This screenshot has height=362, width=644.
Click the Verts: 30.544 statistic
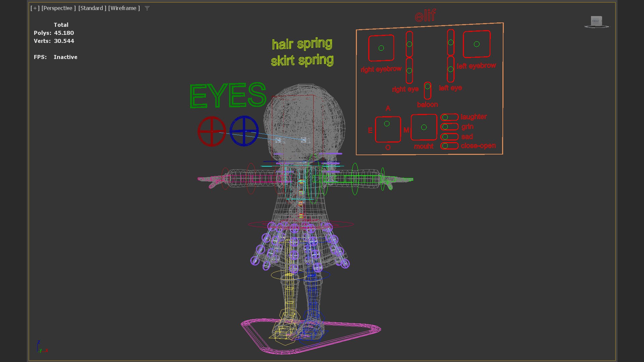coord(54,41)
